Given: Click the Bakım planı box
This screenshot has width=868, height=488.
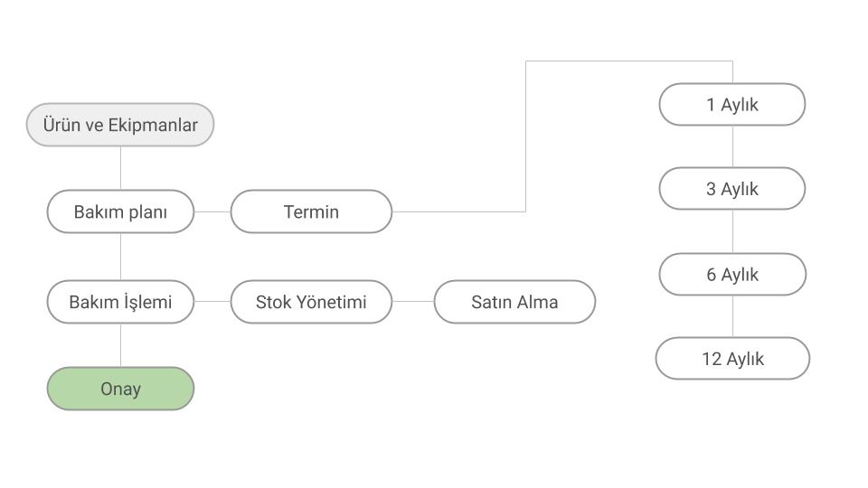Looking at the screenshot, I should (120, 211).
